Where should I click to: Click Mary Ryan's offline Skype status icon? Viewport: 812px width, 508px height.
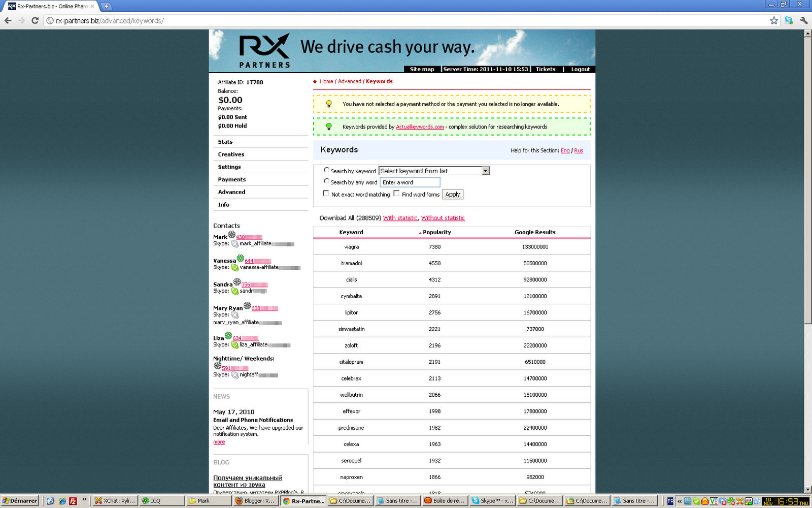(235, 315)
